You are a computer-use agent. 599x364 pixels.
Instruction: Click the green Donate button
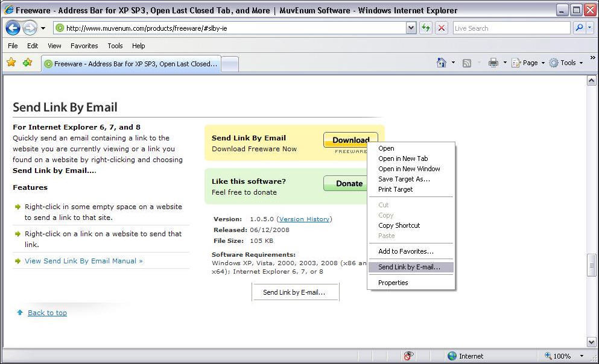coord(346,184)
